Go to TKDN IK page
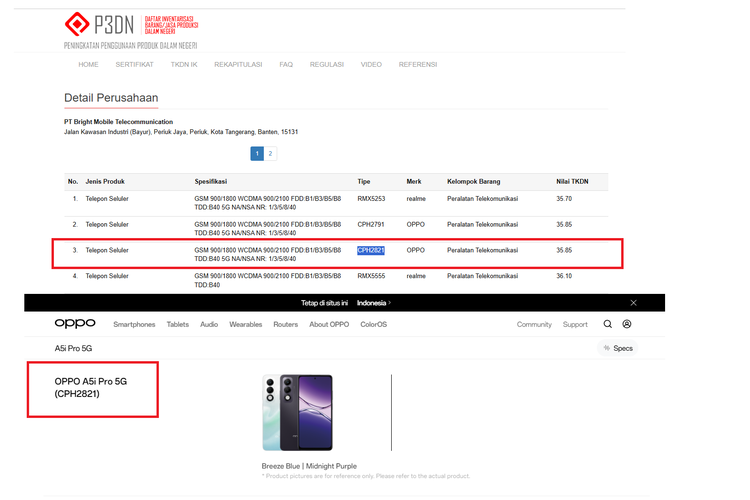This screenshot has width=750, height=500. pyautogui.click(x=184, y=65)
